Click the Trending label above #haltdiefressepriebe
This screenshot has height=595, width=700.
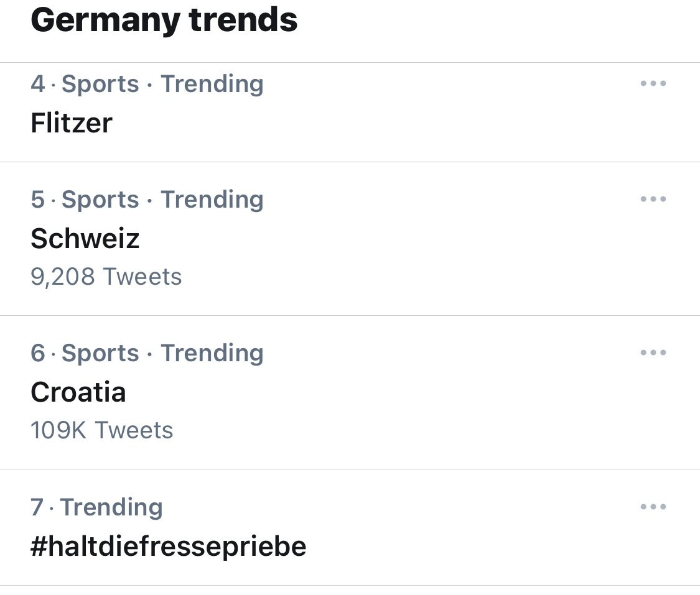111,507
